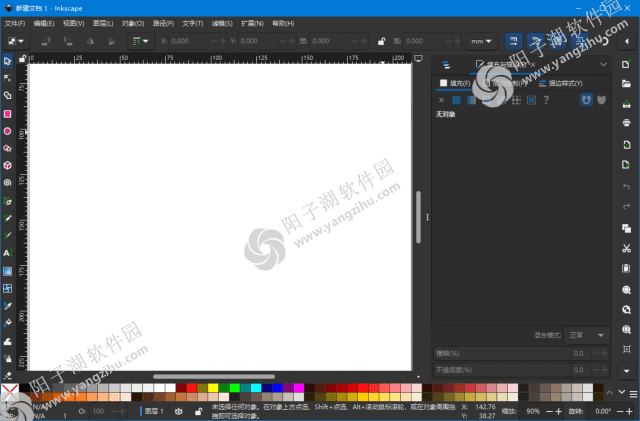The image size is (640, 421).
Task: Open the palette hamburger menu
Action: click(x=633, y=394)
